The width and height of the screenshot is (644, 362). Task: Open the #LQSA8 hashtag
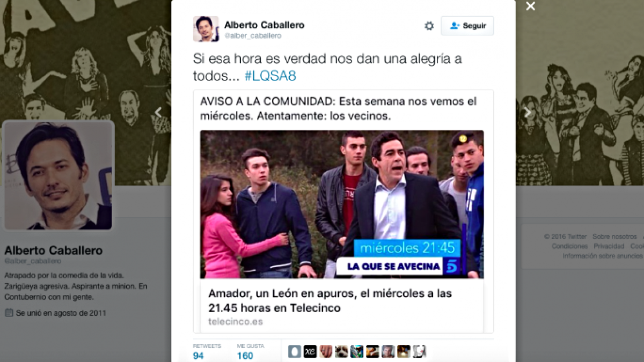270,76
